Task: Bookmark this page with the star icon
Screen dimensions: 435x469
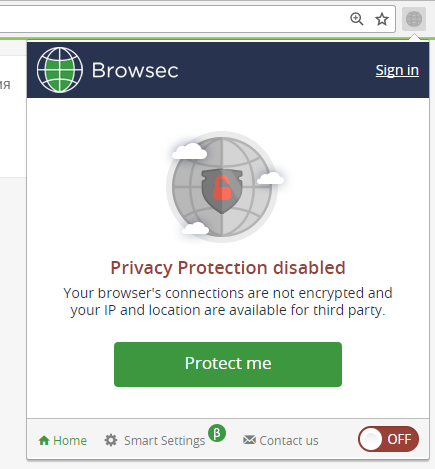Action: pyautogui.click(x=382, y=19)
